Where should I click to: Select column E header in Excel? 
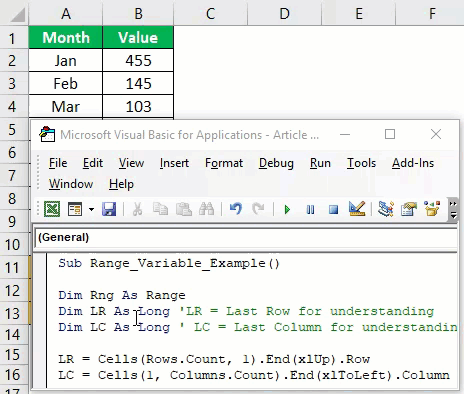coord(359,14)
